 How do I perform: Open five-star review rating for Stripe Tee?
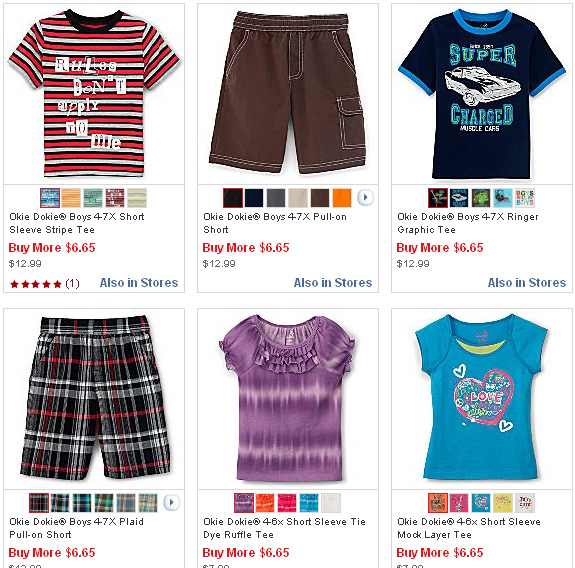point(44,284)
